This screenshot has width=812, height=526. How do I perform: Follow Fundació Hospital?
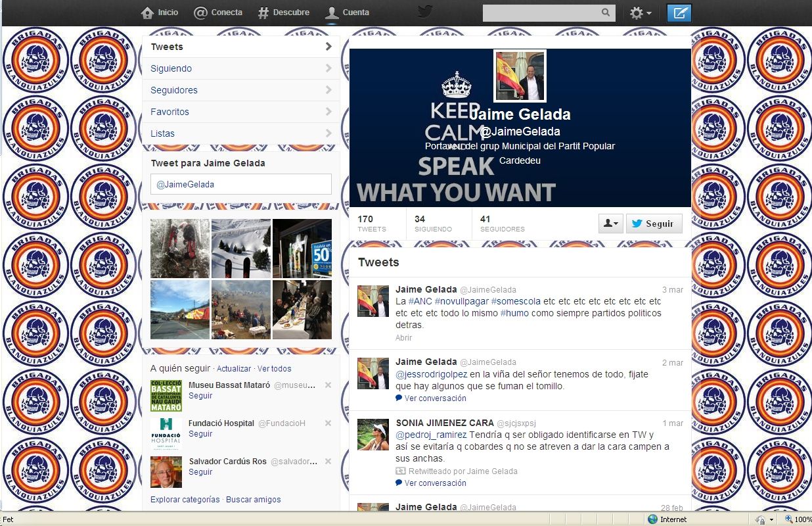(200, 434)
